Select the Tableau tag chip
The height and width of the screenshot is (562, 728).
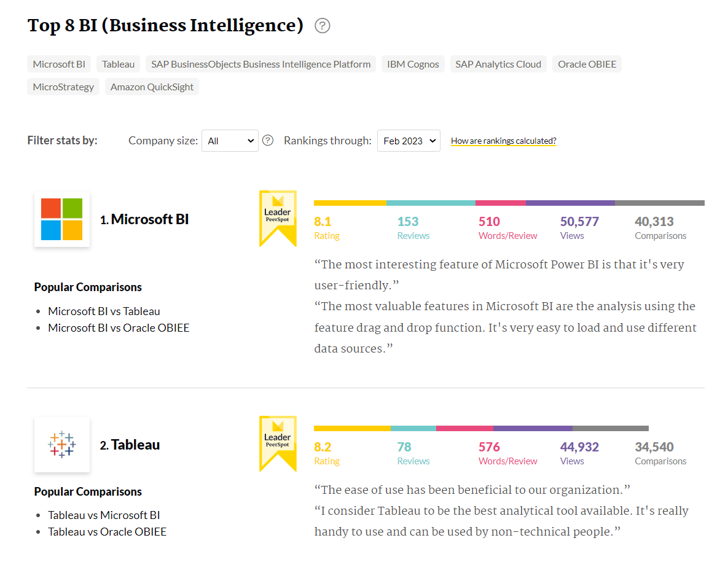pyautogui.click(x=119, y=64)
